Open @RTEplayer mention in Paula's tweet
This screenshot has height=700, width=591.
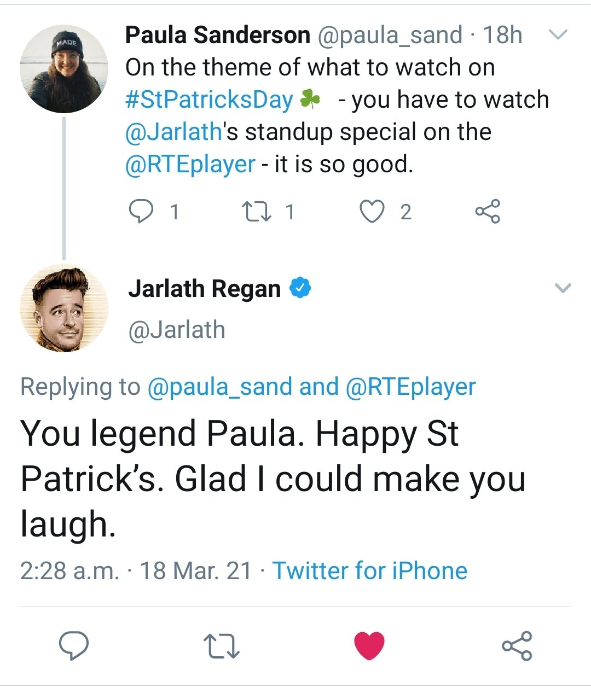[x=190, y=165]
